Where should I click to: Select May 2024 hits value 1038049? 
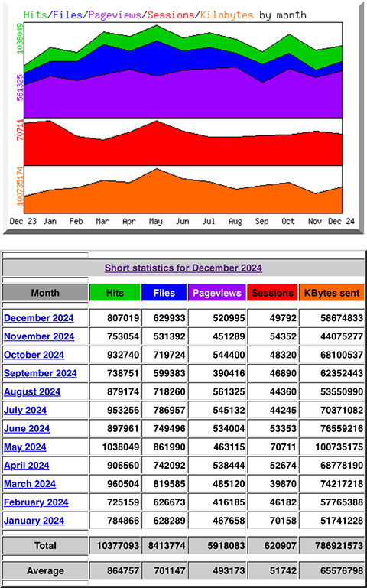click(120, 447)
